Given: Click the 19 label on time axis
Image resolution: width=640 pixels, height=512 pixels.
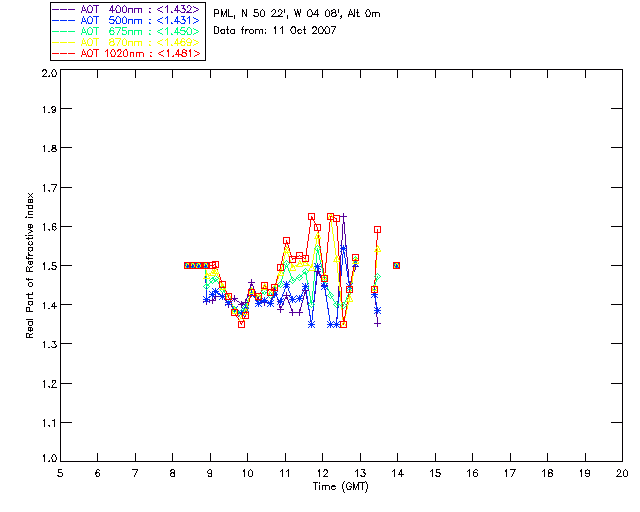Looking at the screenshot, I should pos(585,473).
